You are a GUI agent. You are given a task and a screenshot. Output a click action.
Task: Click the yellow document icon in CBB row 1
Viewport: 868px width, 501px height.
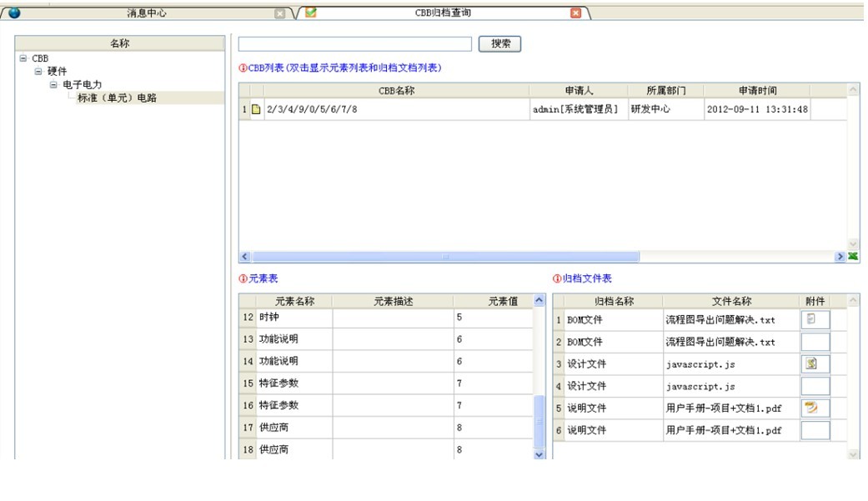(x=257, y=109)
